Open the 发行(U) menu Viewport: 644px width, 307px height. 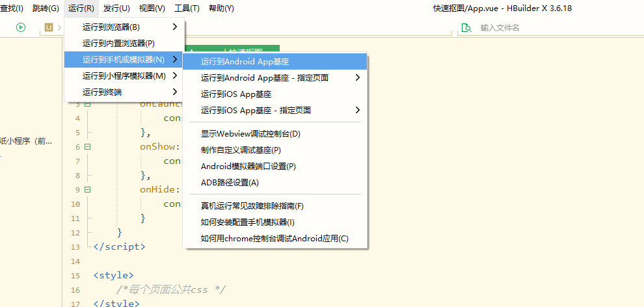pos(116,8)
